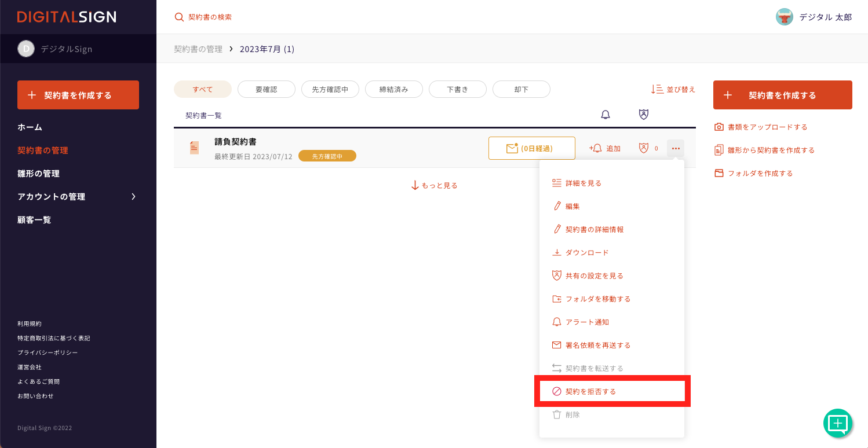This screenshot has height=448, width=868.
Task: Expand list with もっと見る
Action: point(435,185)
